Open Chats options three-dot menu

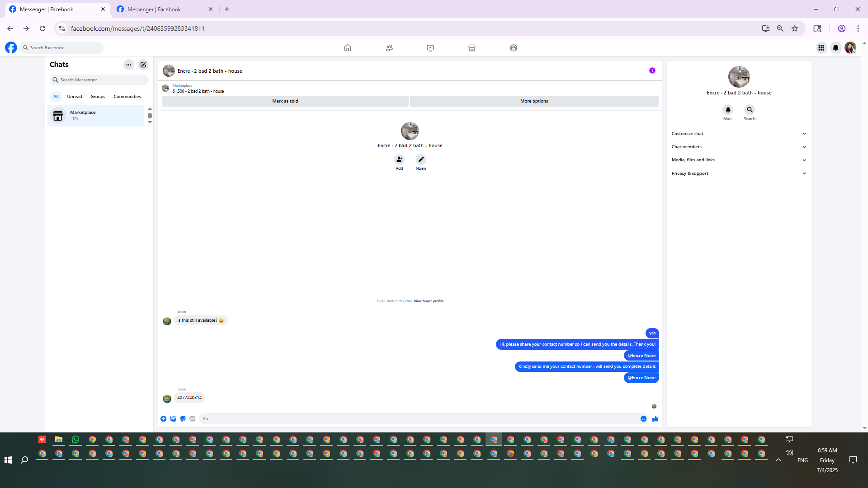click(129, 65)
